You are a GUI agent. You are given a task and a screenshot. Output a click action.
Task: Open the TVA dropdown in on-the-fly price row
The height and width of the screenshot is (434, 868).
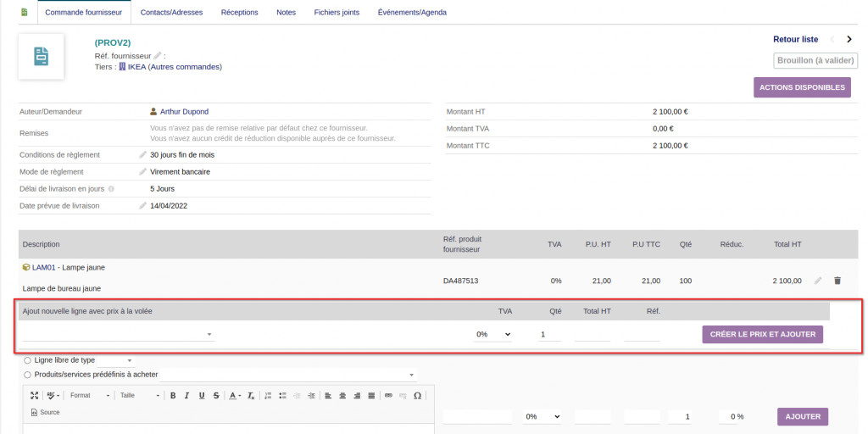point(492,334)
